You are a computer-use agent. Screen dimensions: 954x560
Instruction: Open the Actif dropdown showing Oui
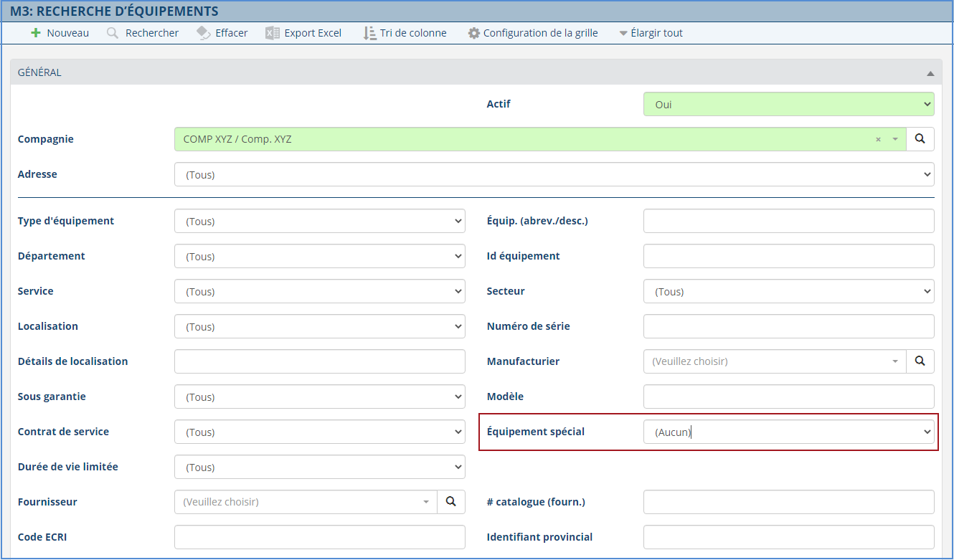click(x=789, y=104)
